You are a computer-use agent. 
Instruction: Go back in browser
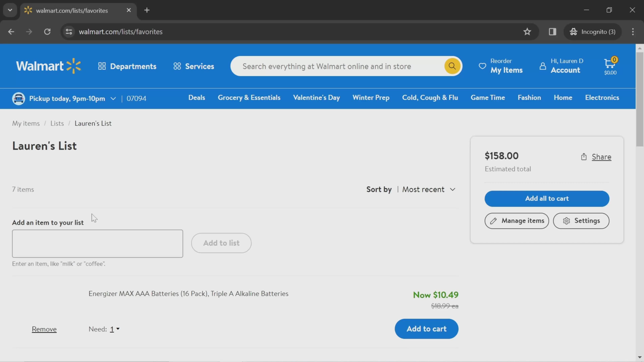(11, 32)
